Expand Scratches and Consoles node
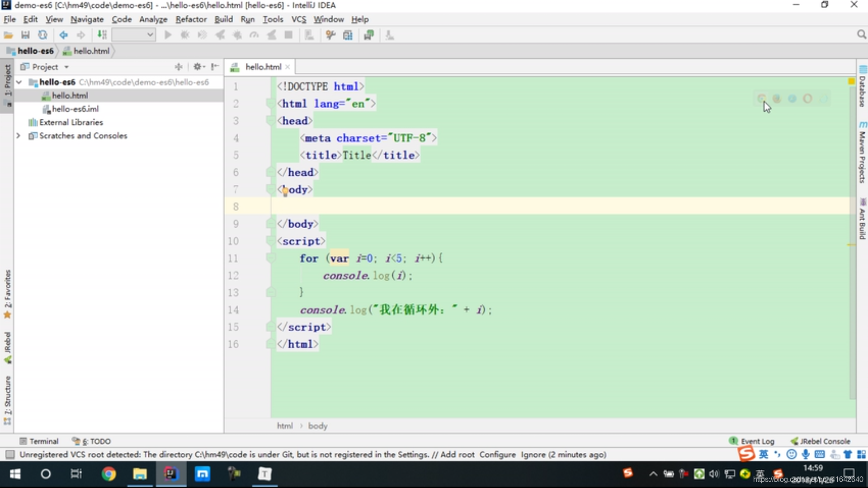This screenshot has width=868, height=488. point(19,136)
